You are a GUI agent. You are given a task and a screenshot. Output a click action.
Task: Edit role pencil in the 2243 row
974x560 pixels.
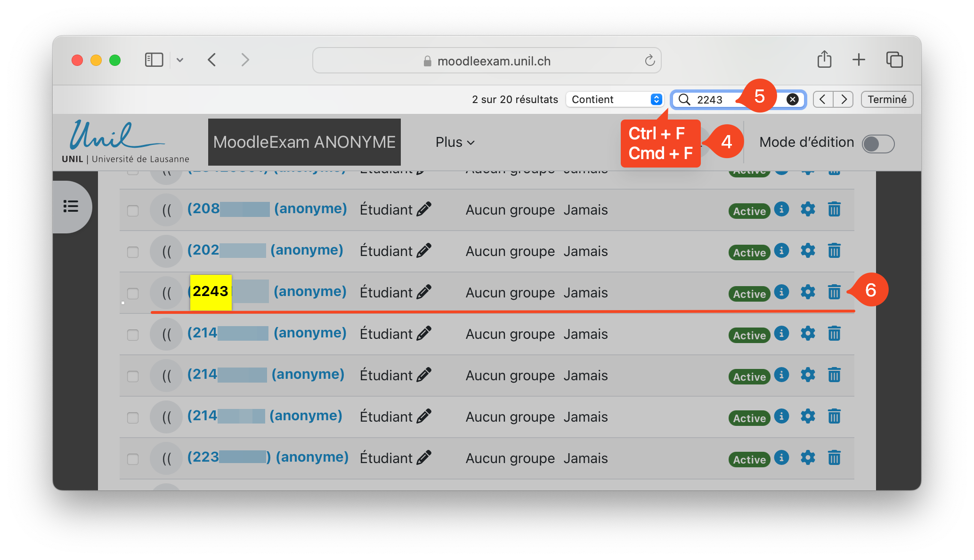pos(424,292)
